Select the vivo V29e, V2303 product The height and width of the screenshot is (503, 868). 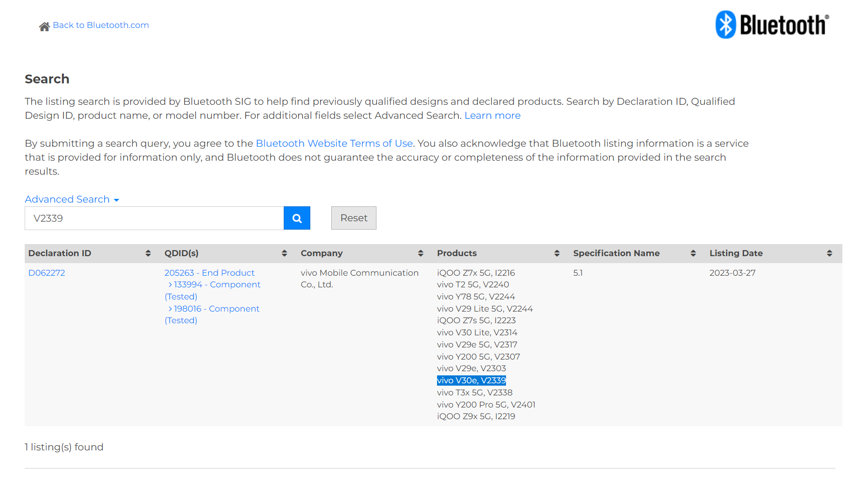[x=472, y=368]
